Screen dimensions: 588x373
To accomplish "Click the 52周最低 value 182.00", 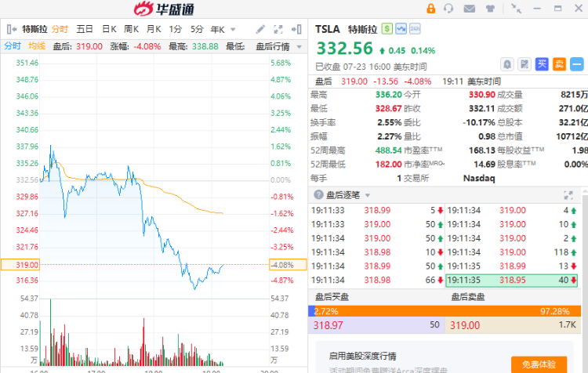I will [x=389, y=165].
